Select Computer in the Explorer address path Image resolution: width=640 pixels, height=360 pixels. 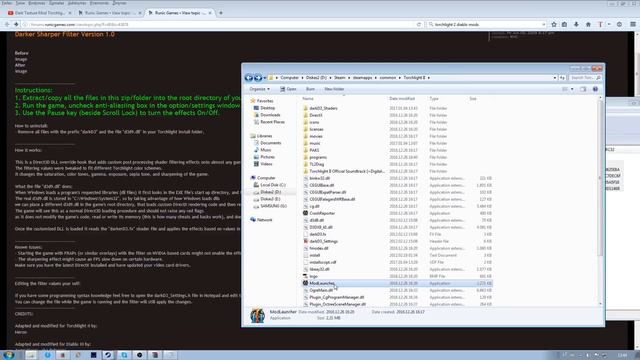point(289,78)
